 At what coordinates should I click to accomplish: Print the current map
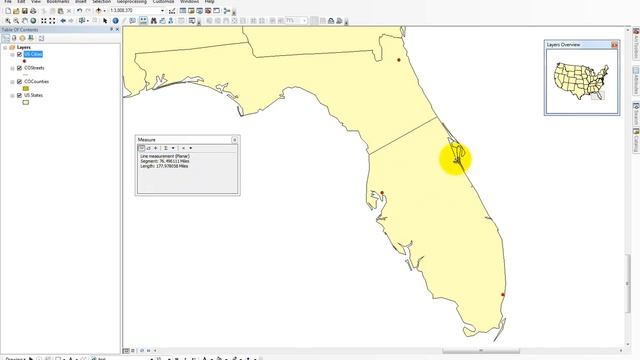[33, 11]
